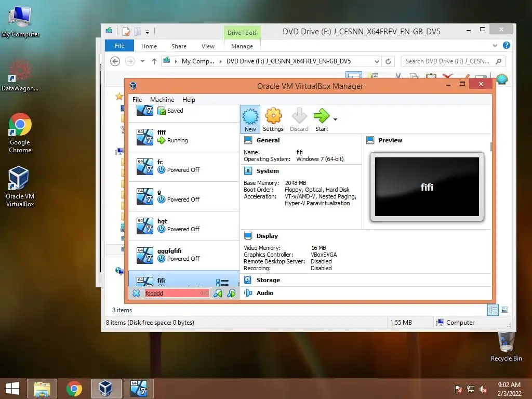Open the Explorer File tab
Screen dimensions: 532x399
(x=119, y=46)
